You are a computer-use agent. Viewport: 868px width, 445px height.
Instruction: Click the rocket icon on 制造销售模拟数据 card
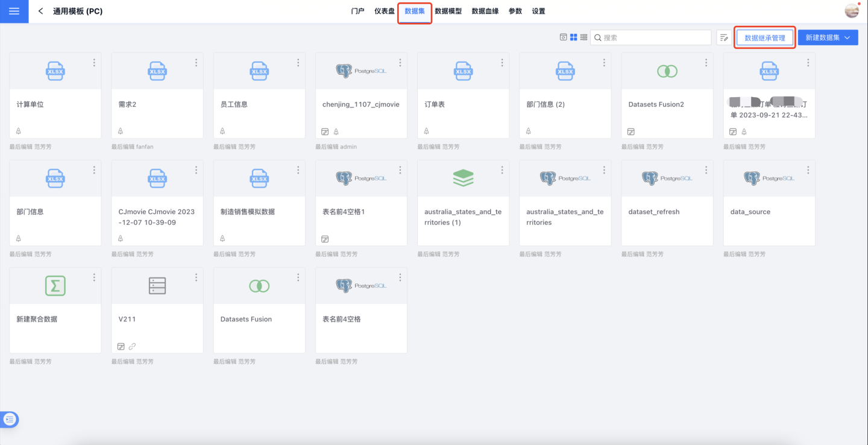tap(223, 239)
